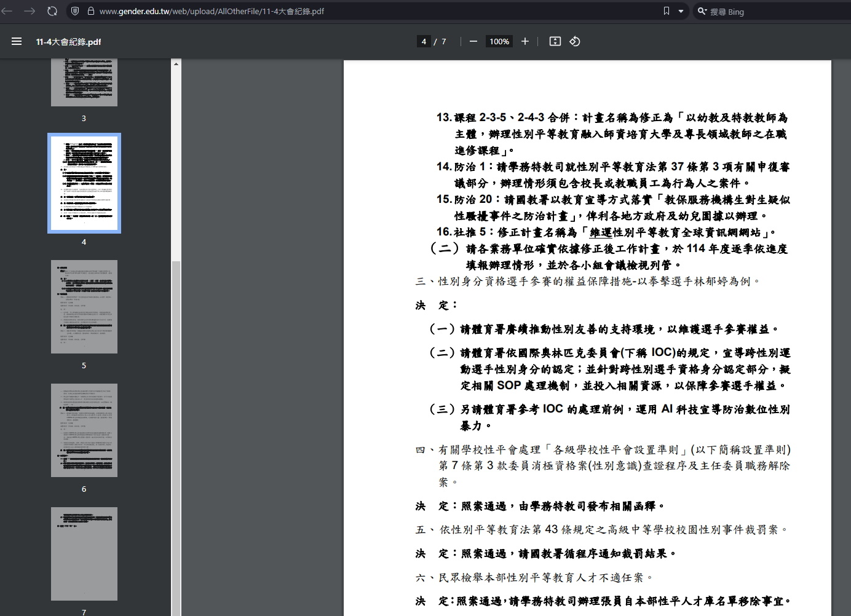Go back to the previous page
Viewport: 851px width, 616px height.
(x=7, y=11)
